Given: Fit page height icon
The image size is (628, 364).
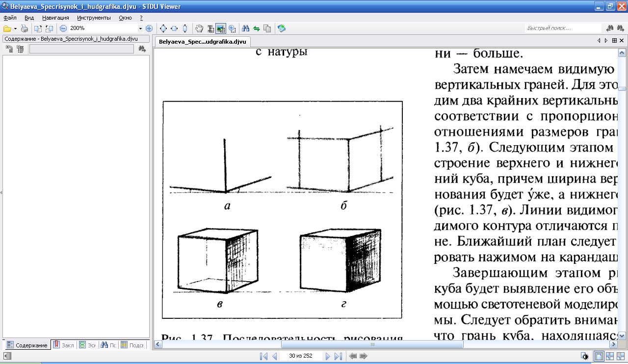Looking at the screenshot, I should click(184, 28).
